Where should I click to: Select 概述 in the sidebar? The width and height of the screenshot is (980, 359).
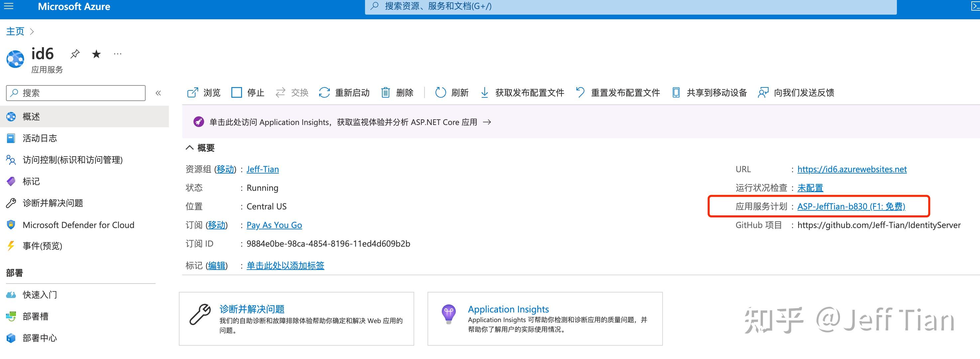tap(84, 116)
